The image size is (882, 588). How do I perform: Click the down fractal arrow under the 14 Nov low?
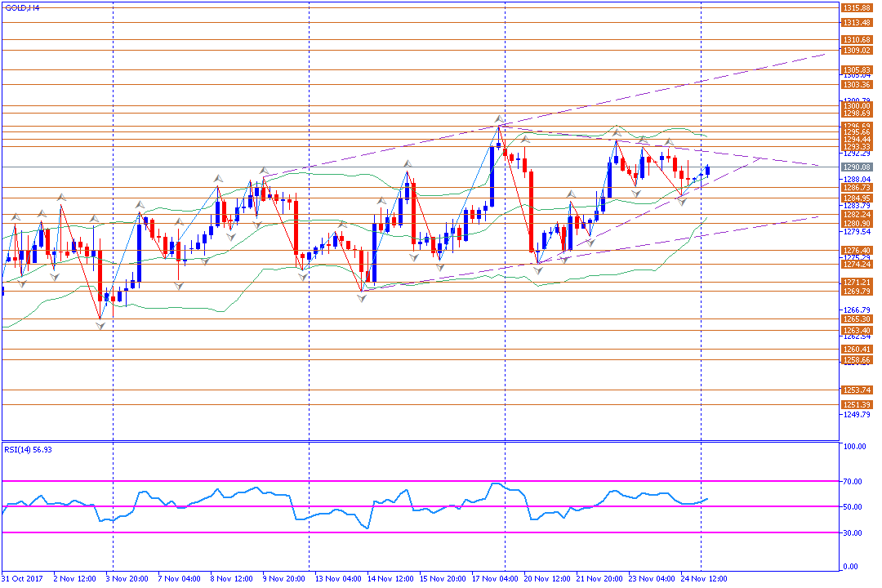361,298
